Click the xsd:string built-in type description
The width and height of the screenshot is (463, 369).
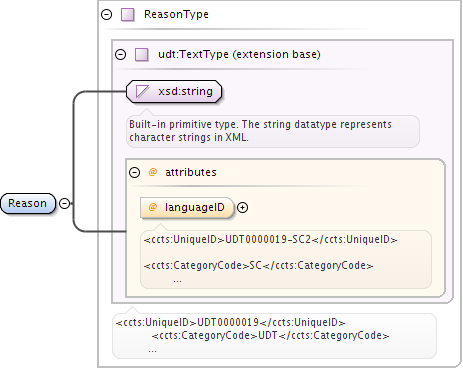coord(260,131)
